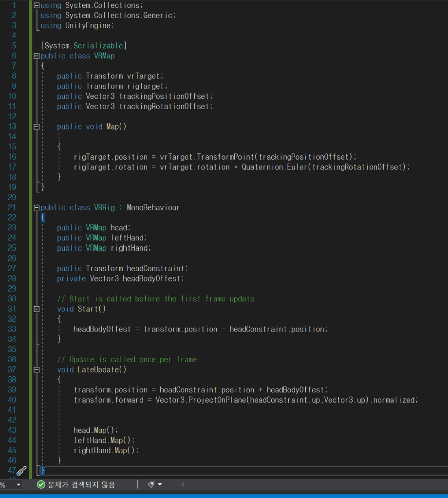
Task: Open the zoom percentage dropdown
Action: [19, 485]
